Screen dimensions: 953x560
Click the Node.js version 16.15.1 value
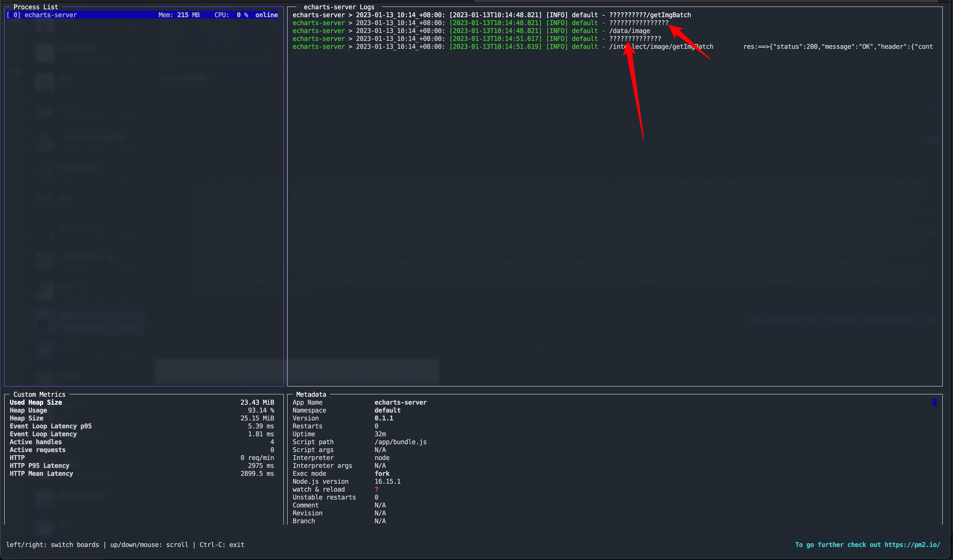tap(387, 481)
